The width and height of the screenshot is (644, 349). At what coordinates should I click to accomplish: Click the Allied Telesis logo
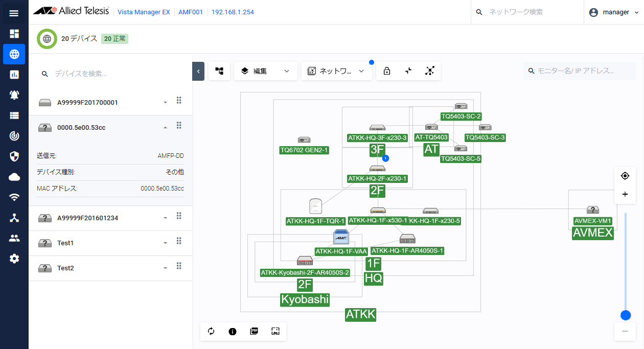(x=71, y=12)
